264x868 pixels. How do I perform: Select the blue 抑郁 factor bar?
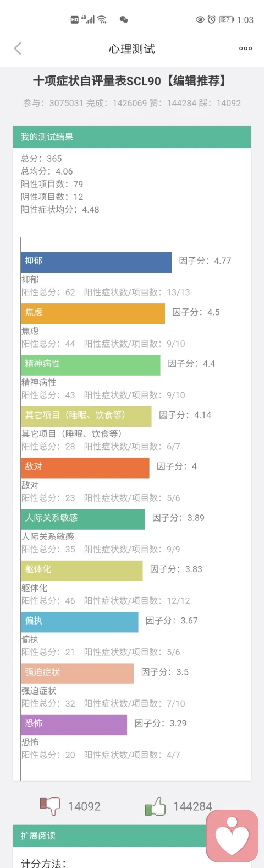tap(96, 262)
